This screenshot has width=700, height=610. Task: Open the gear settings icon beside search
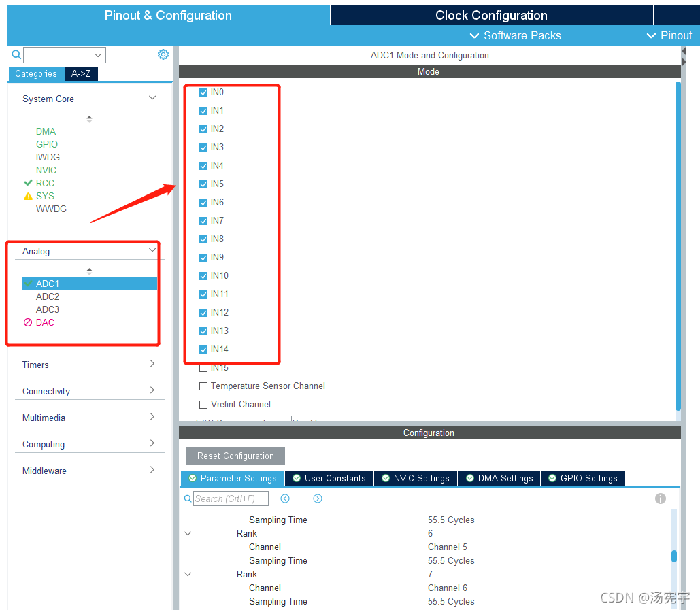[163, 54]
